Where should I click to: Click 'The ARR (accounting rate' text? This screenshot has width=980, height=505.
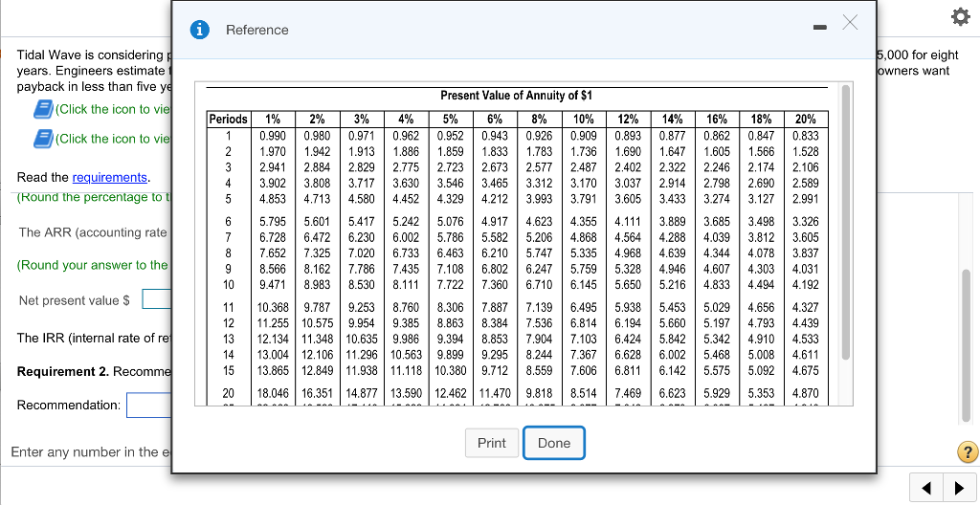pos(93,232)
